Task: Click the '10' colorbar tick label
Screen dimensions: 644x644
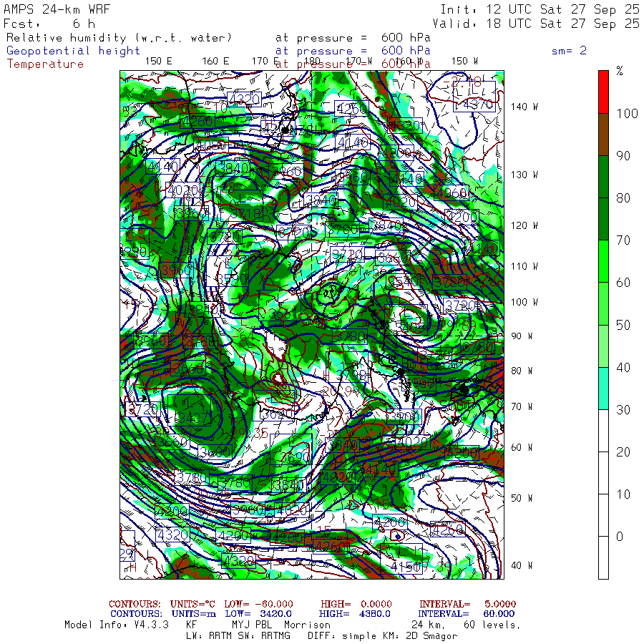Action: click(623, 494)
